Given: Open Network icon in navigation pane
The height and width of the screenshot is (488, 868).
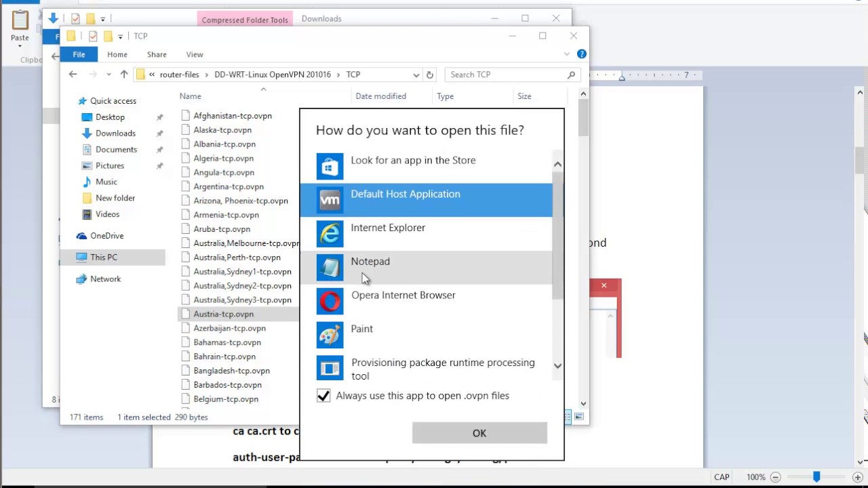Looking at the screenshot, I should (81, 279).
